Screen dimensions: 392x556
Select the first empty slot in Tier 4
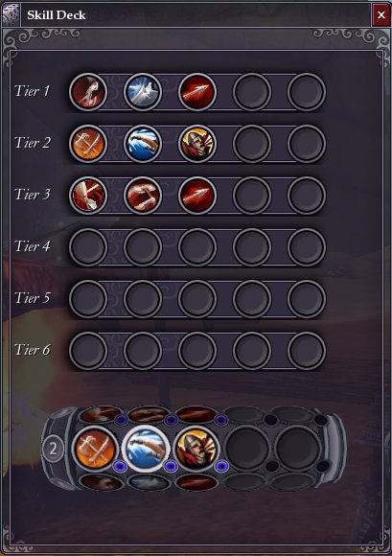click(88, 247)
